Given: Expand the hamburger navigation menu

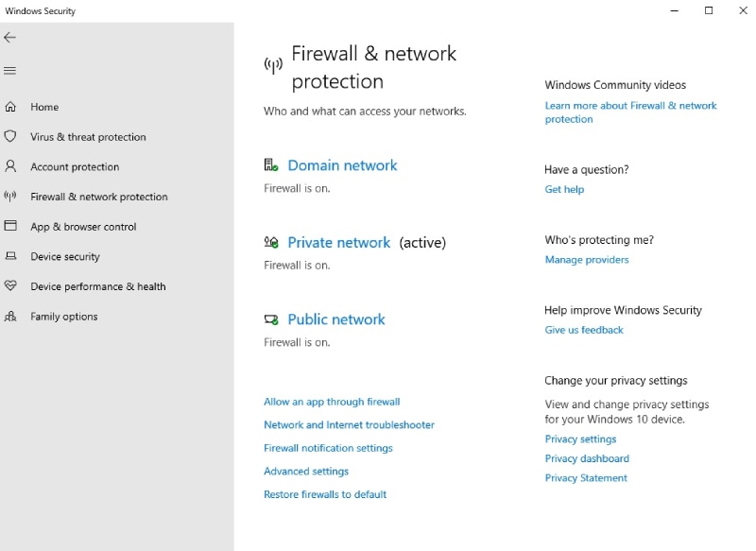Looking at the screenshot, I should [10, 71].
